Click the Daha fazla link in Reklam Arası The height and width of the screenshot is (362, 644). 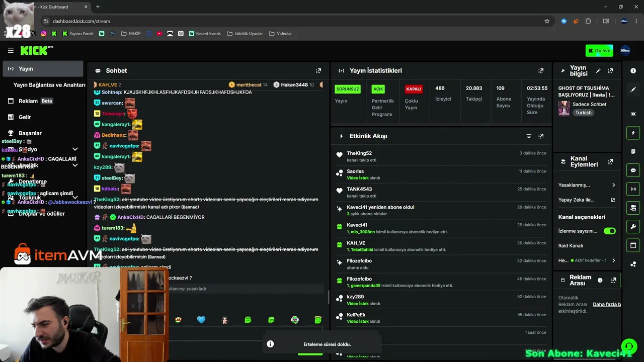(x=607, y=305)
